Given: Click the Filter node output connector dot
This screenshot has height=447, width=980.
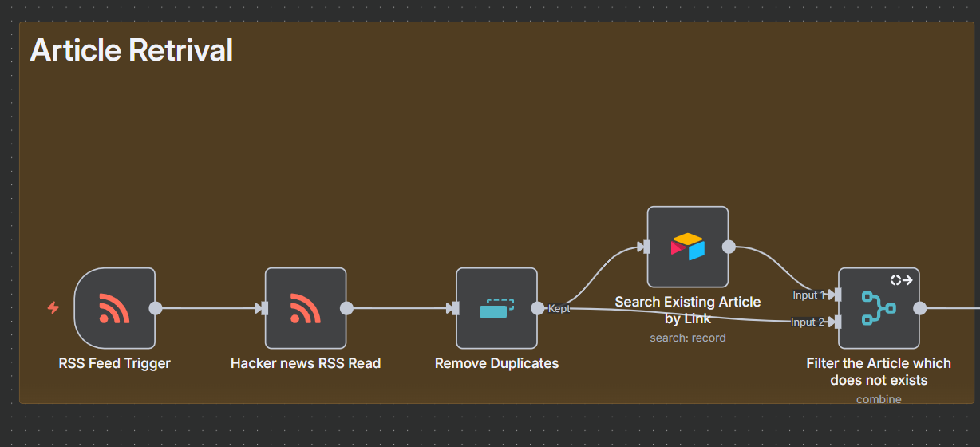Looking at the screenshot, I should [919, 308].
